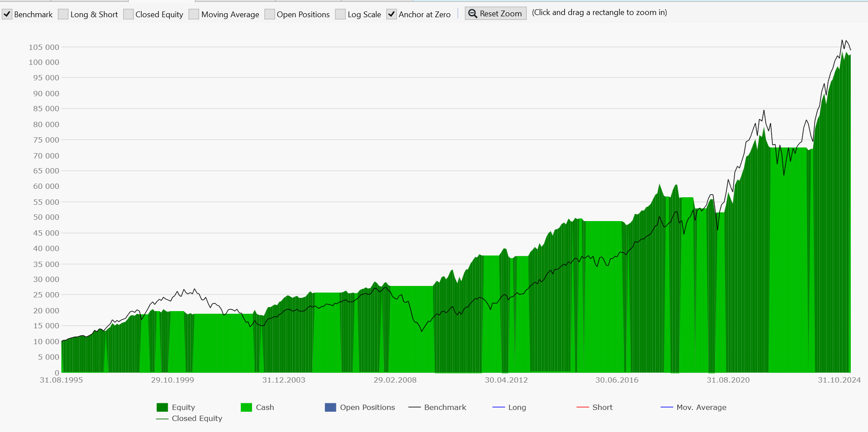Switch on the Log Scale checkbox
Screen dimensions: 868x432
pos(340,14)
